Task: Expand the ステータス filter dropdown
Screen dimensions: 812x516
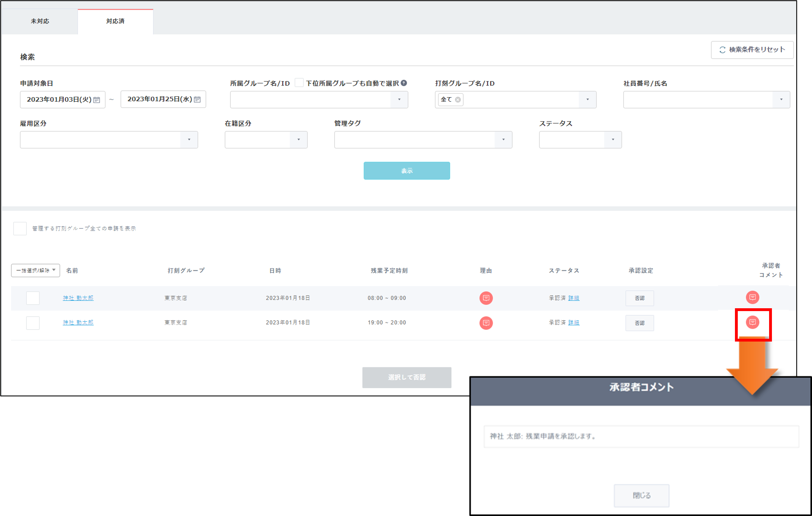Action: pyautogui.click(x=613, y=140)
